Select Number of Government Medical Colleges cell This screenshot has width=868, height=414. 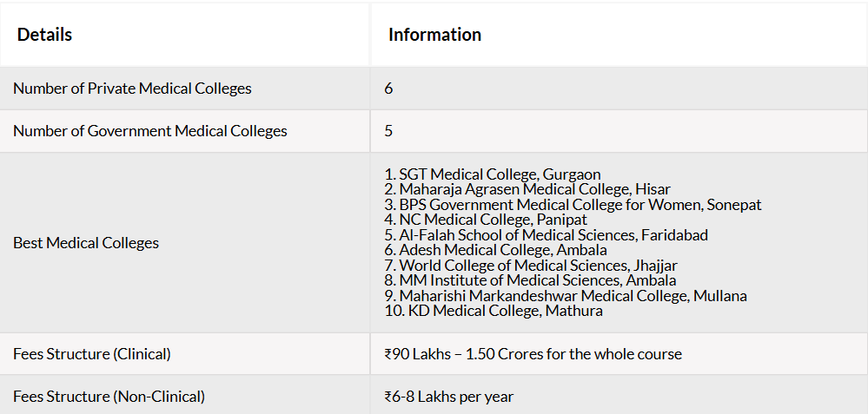tap(185, 131)
